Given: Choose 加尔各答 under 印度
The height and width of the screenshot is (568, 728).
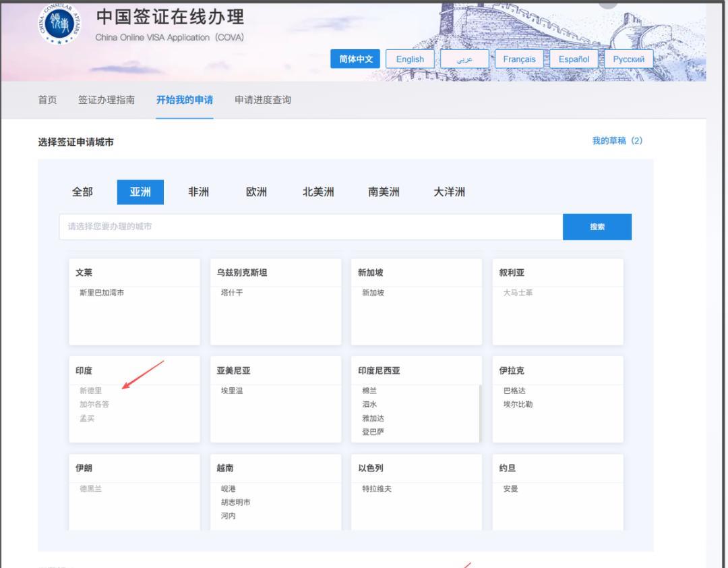Looking at the screenshot, I should click(94, 404).
